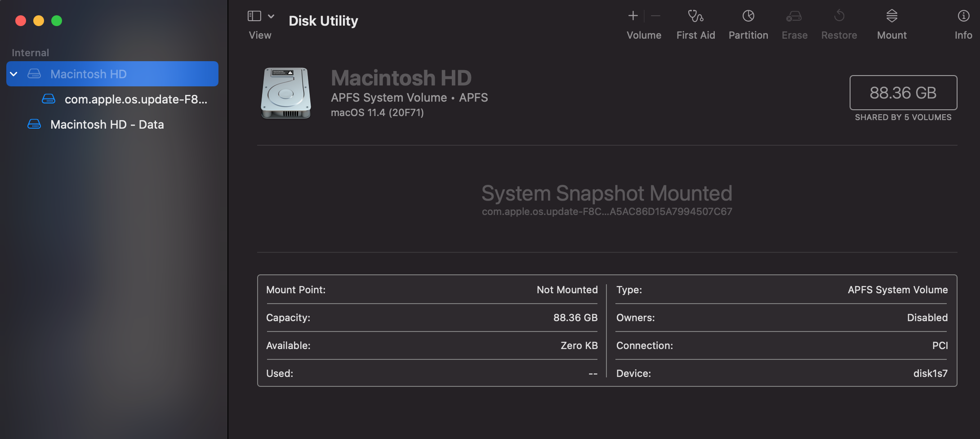Click the 'Available:' label
The image size is (980, 439).
pyautogui.click(x=288, y=345)
